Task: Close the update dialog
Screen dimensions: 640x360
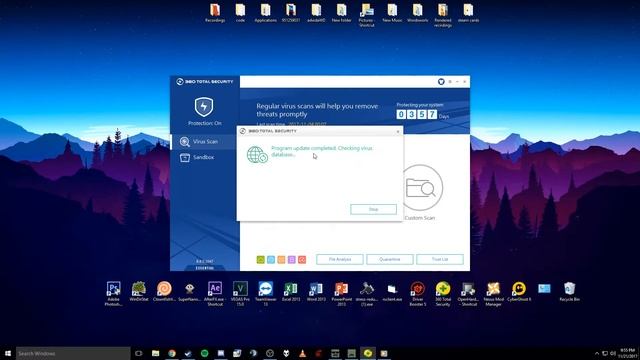Action: [x=398, y=131]
